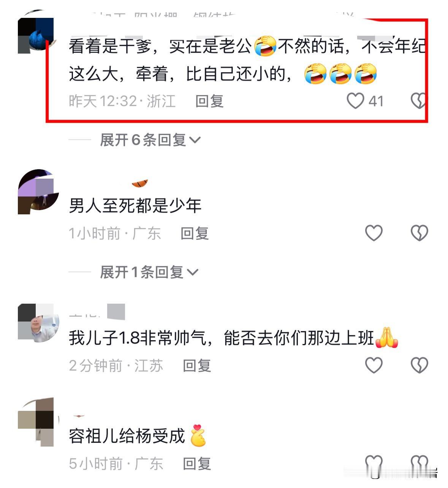
Task: Reply to the 1小时前 Guangdong comment
Action: pos(195,233)
